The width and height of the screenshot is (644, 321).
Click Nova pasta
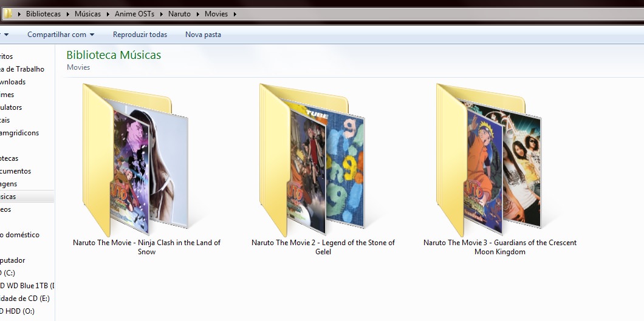pos(203,35)
